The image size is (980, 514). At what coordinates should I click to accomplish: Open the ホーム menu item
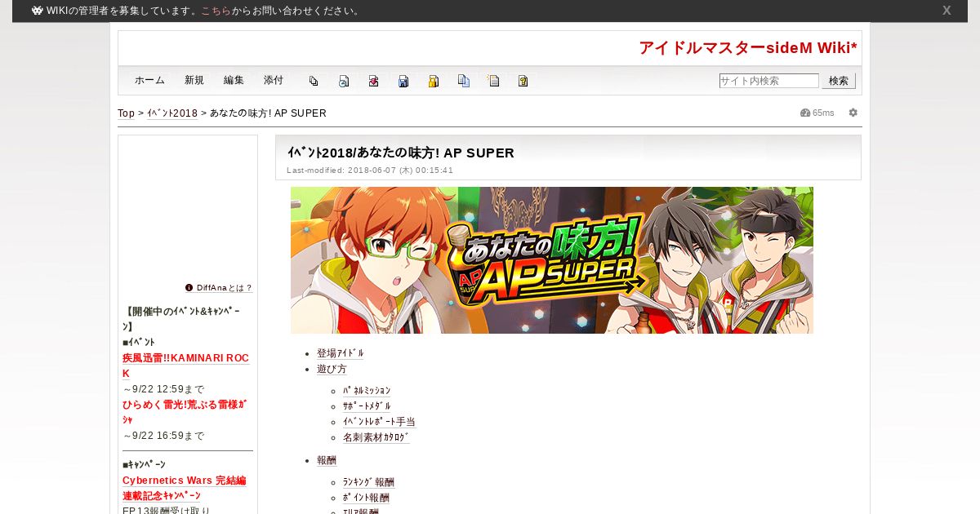click(149, 80)
